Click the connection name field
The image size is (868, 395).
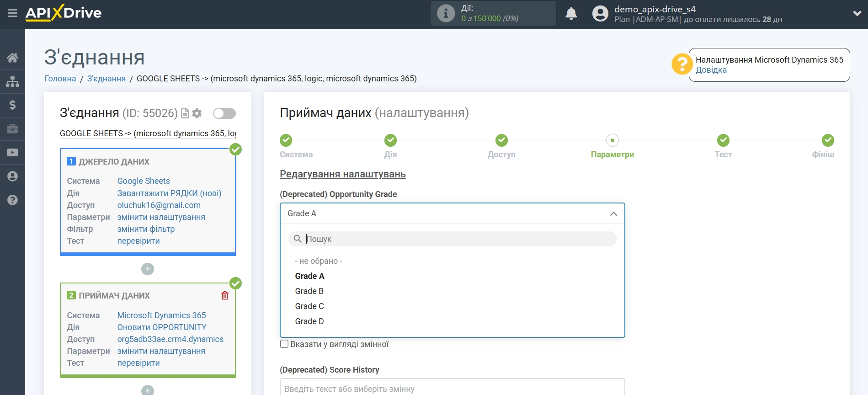point(148,133)
